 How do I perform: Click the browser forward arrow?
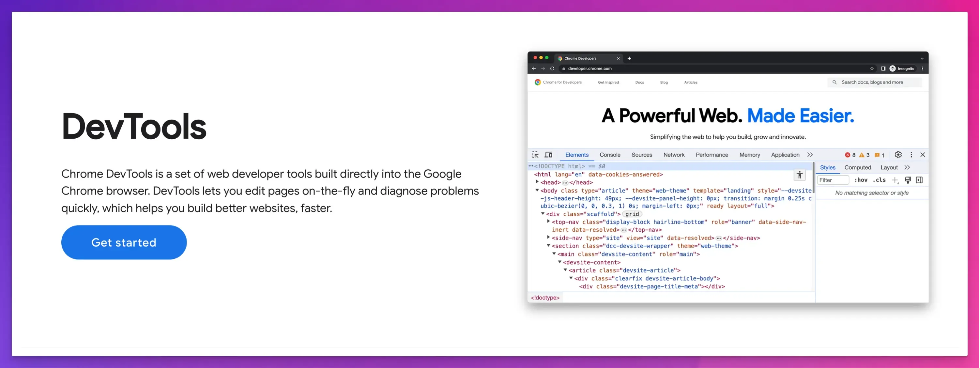543,69
